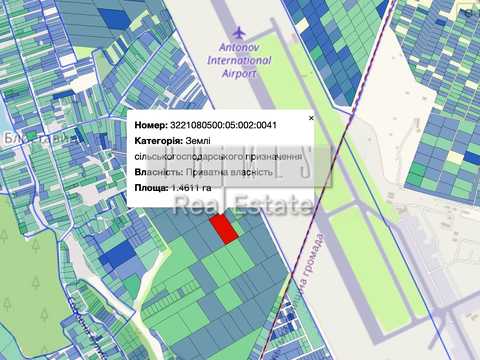Click the Блиставиця village label

tap(39, 138)
